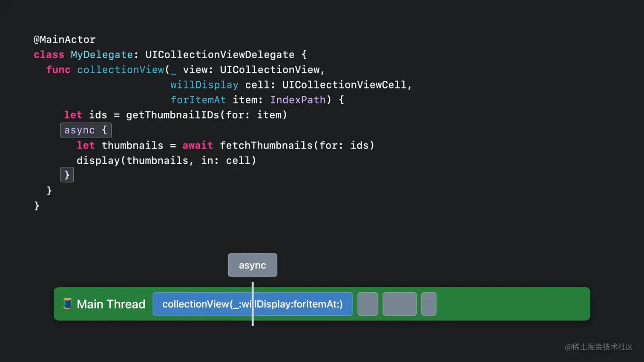Click the fetchThumbnails function call
644x362 pixels.
266,145
